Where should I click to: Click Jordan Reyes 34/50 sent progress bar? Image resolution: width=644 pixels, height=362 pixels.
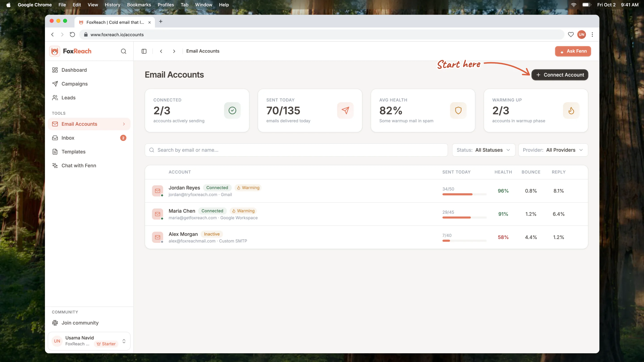pos(464,194)
